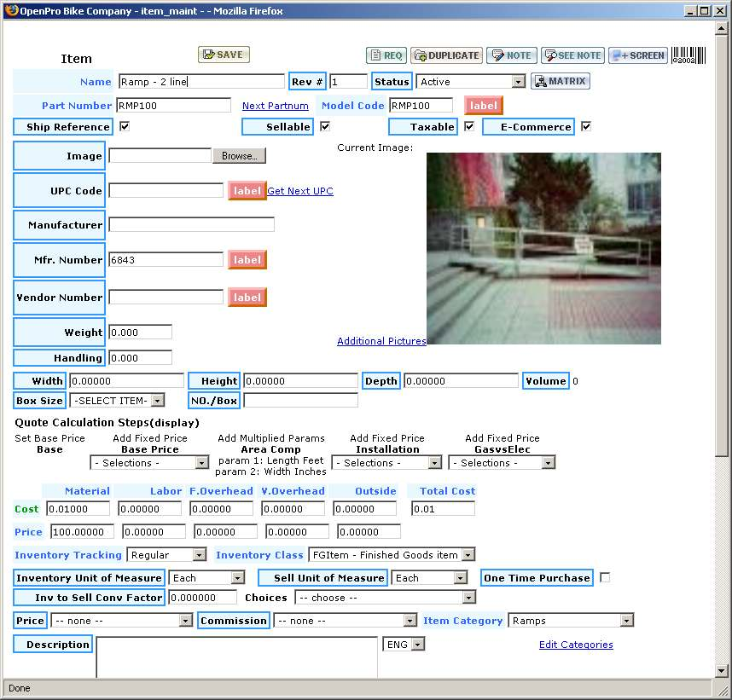Click the Get Next UPC link
732x700 pixels.
pos(300,191)
